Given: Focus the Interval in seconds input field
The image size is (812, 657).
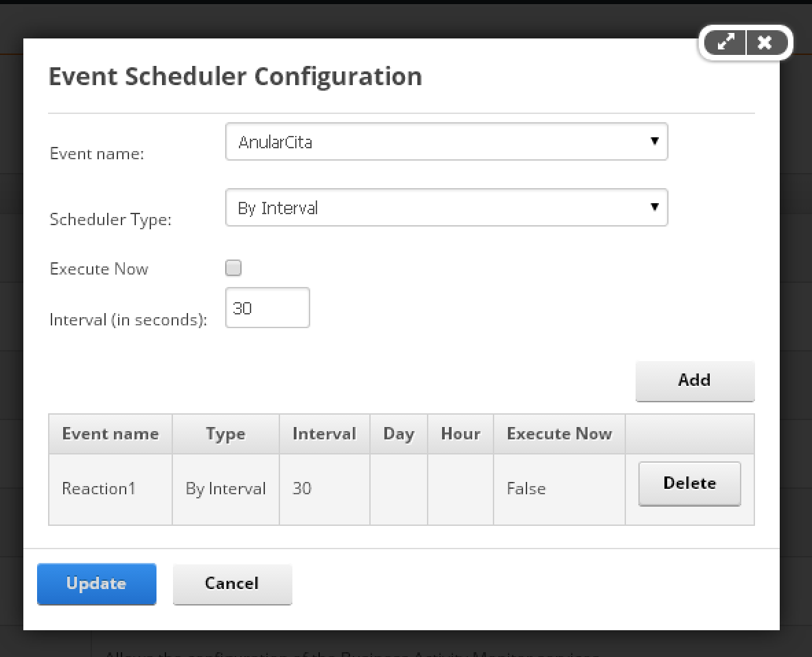Looking at the screenshot, I should tap(267, 308).
